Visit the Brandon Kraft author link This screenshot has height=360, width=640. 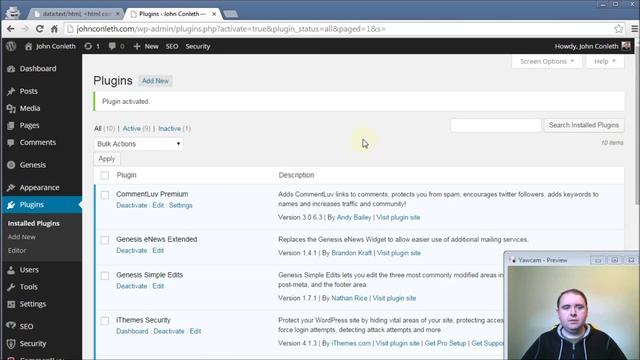point(351,253)
